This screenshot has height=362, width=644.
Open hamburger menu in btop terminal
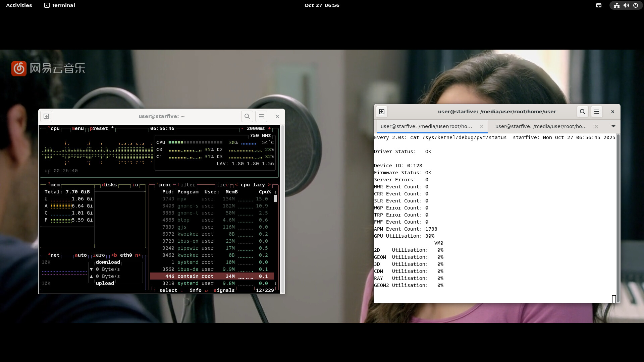[x=261, y=116]
